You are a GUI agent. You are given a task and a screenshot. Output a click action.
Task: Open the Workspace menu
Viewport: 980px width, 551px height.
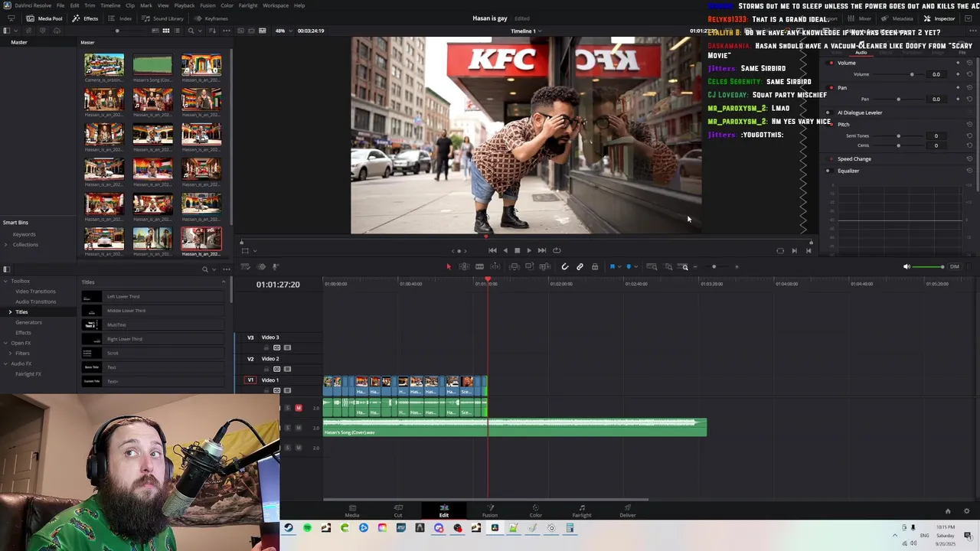[276, 5]
